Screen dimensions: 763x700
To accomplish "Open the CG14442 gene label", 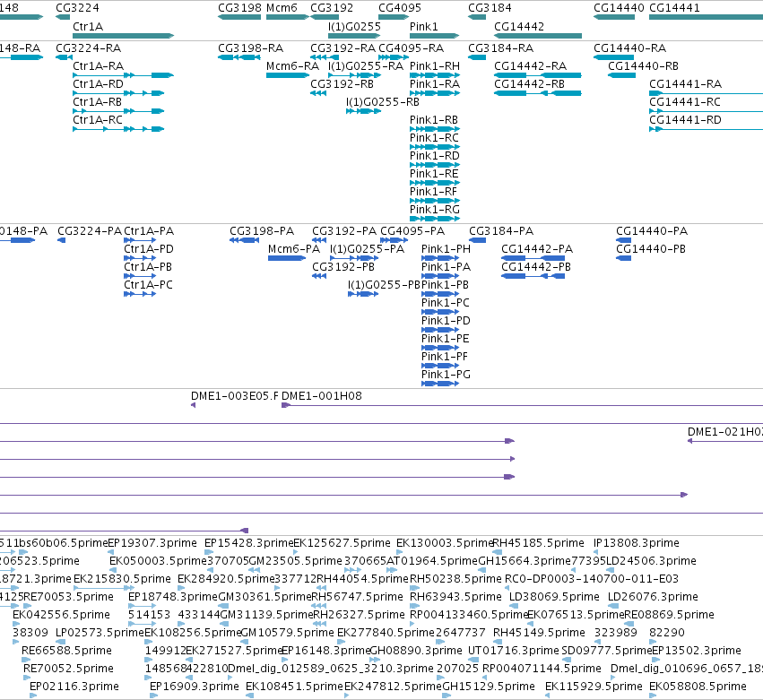I will (x=519, y=26).
